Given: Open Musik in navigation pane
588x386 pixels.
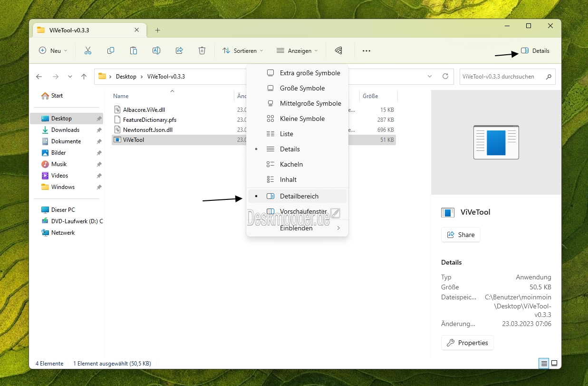Looking at the screenshot, I should pos(67,164).
